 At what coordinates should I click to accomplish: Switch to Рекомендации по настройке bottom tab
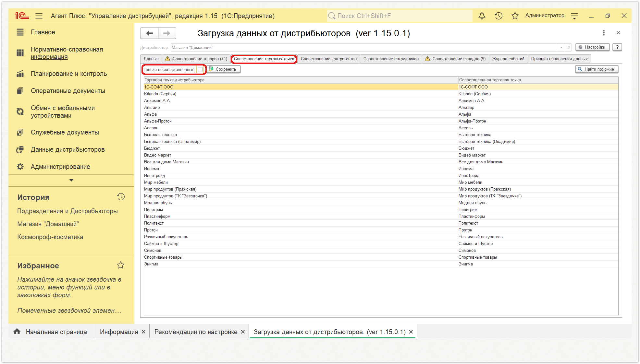(x=196, y=332)
